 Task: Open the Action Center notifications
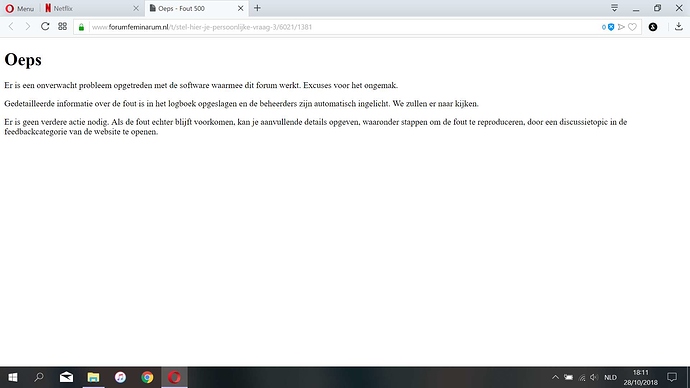(672, 377)
